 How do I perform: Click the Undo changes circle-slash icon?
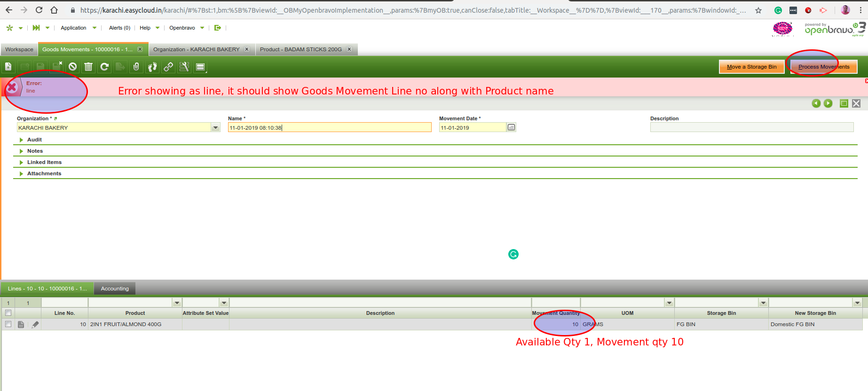pos(72,67)
